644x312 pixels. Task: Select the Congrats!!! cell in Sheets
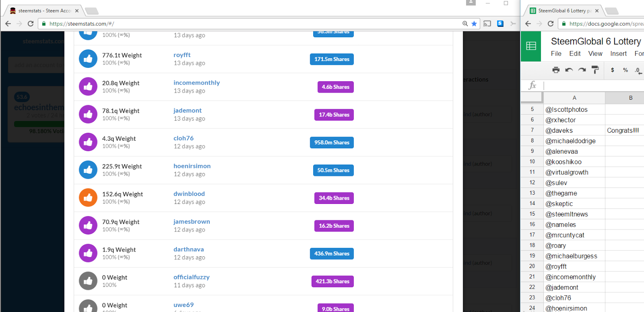click(x=625, y=131)
